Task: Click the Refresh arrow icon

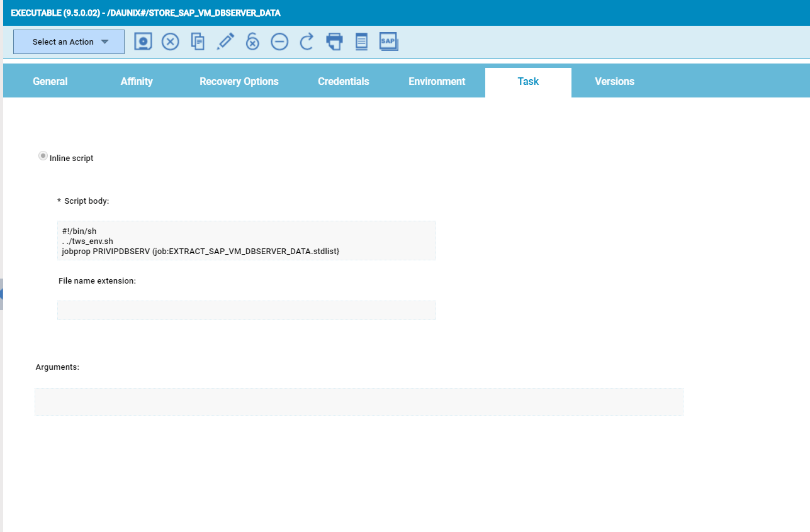Action: [307, 42]
